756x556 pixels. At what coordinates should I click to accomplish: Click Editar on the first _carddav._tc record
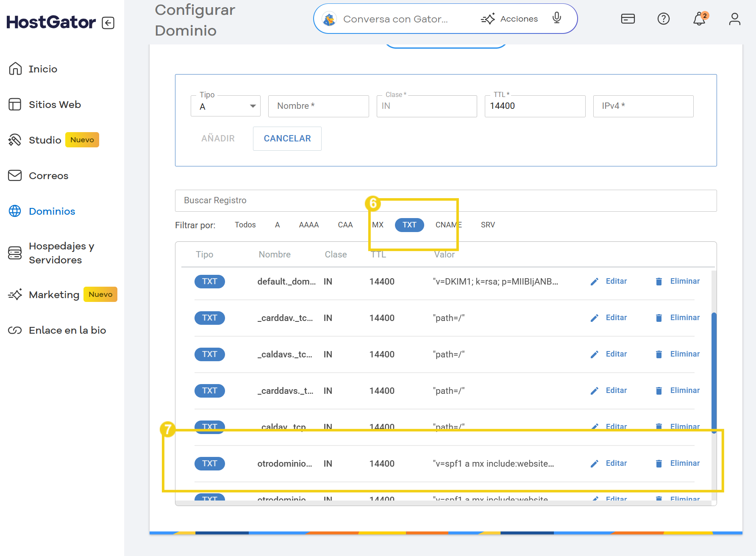coord(616,318)
